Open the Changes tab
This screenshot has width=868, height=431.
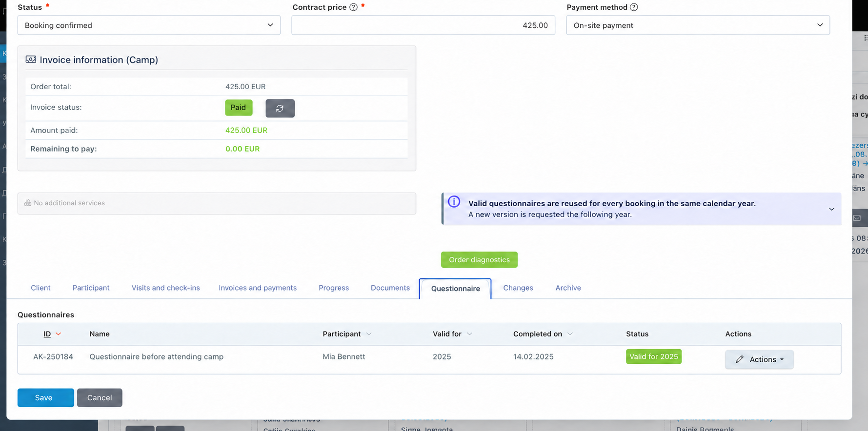[518, 288]
